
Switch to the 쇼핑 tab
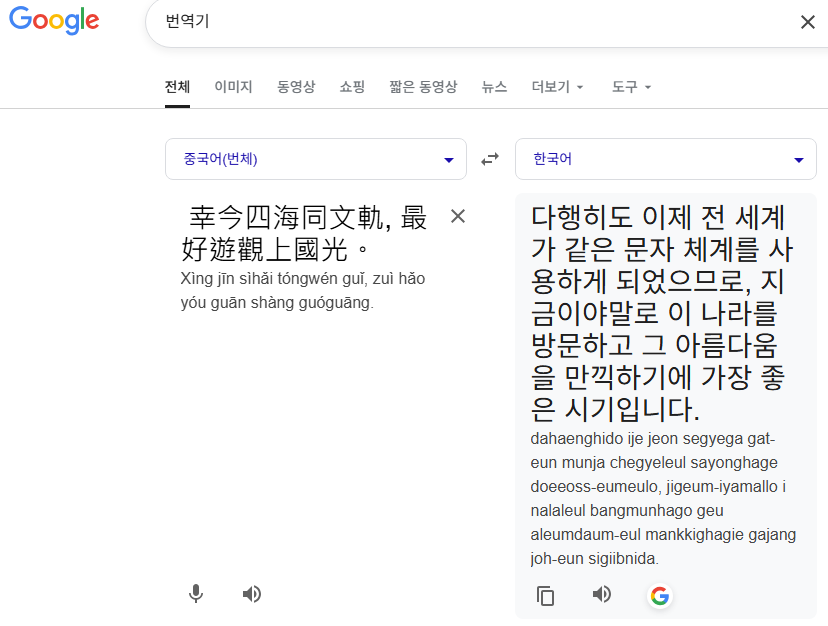352,87
